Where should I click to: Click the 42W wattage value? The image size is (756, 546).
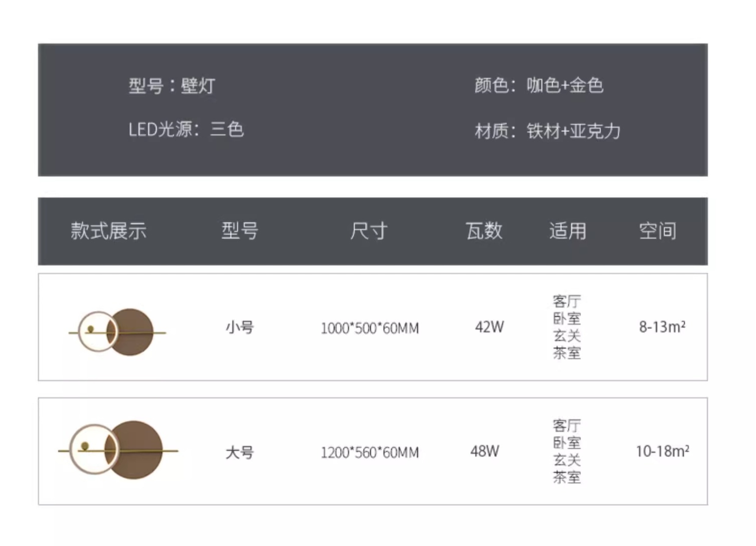coord(489,327)
